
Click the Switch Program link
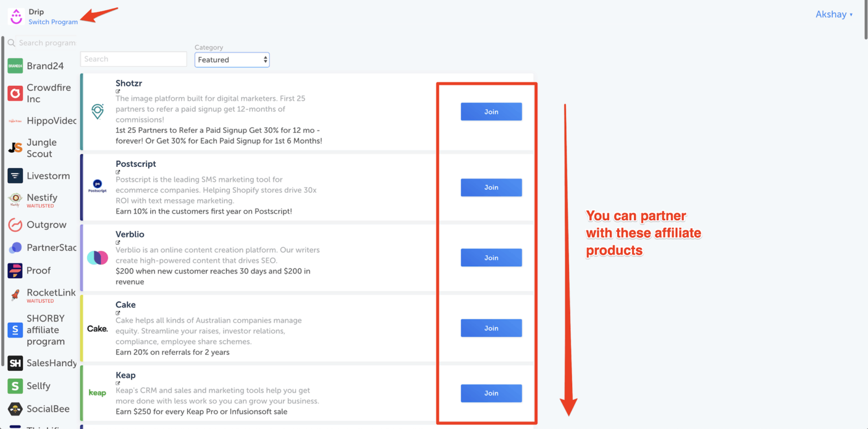click(x=53, y=22)
